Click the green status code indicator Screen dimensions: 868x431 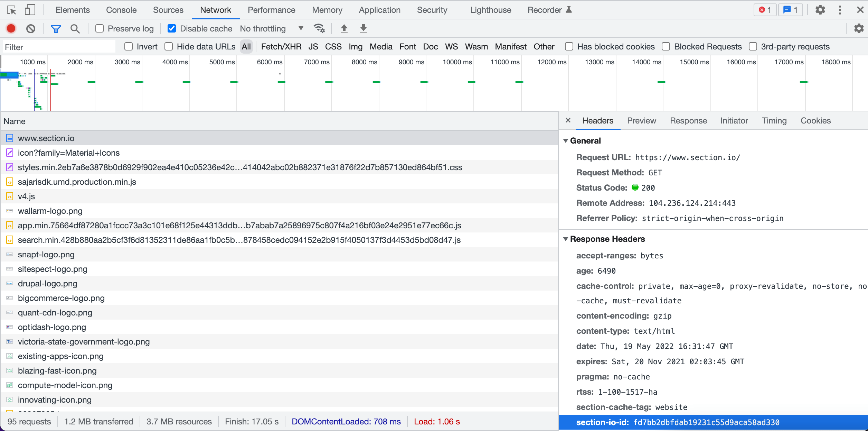click(635, 187)
